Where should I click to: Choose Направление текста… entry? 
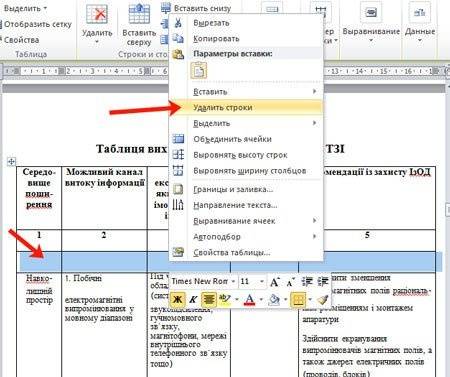click(245, 205)
